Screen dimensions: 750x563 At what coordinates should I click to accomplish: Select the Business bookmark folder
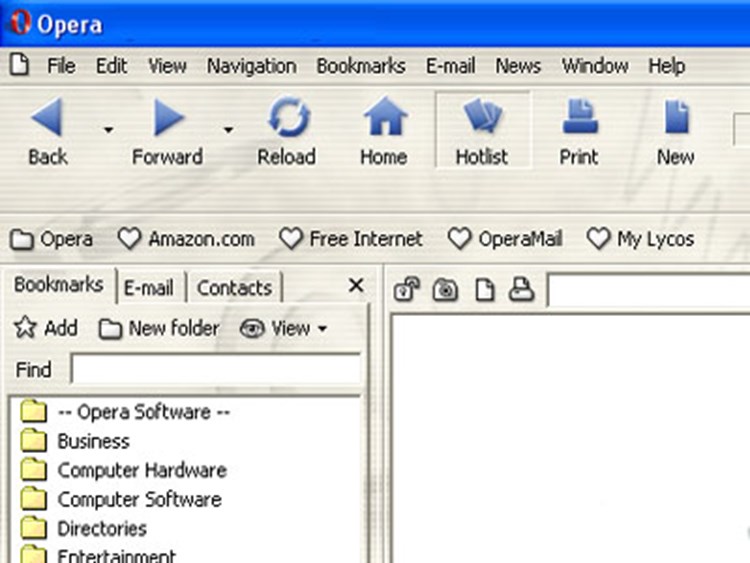point(75,441)
